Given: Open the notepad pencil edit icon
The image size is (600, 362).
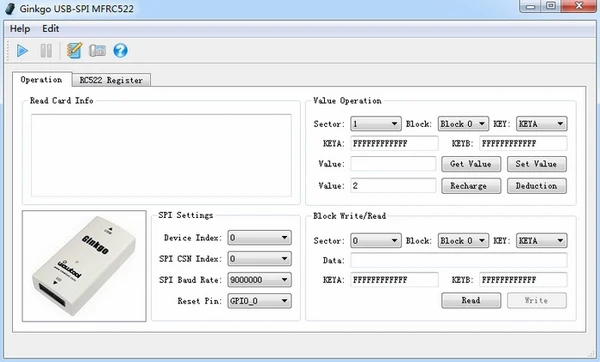Looking at the screenshot, I should [x=74, y=50].
